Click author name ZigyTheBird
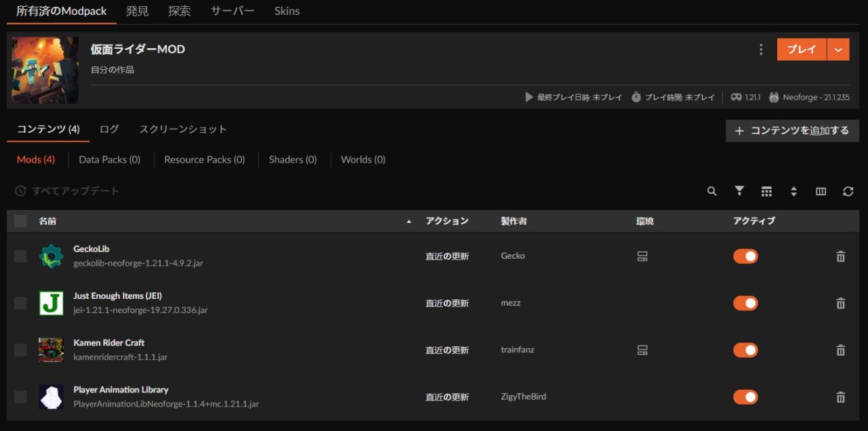Image resolution: width=868 pixels, height=431 pixels. tap(523, 397)
